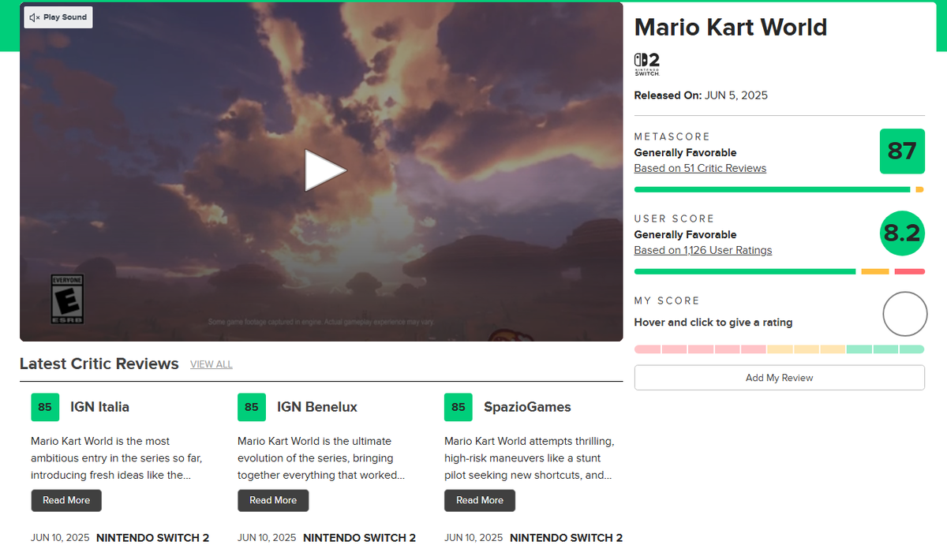The width and height of the screenshot is (947, 560).
Task: Click IGN Italia's 85 score badge
Action: click(x=45, y=407)
